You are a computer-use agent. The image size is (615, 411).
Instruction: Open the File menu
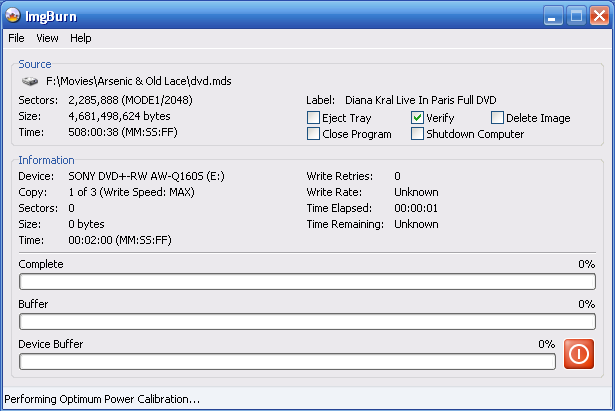16,38
